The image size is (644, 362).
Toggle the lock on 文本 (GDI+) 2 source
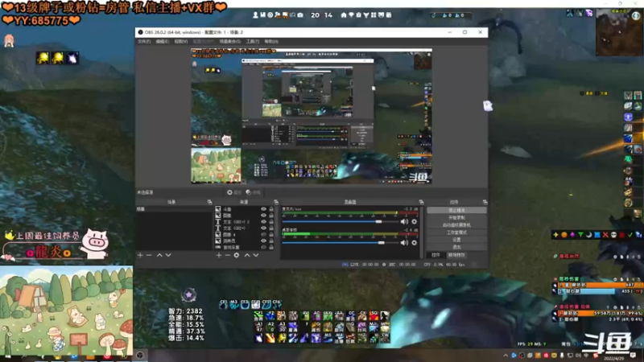pos(271,222)
